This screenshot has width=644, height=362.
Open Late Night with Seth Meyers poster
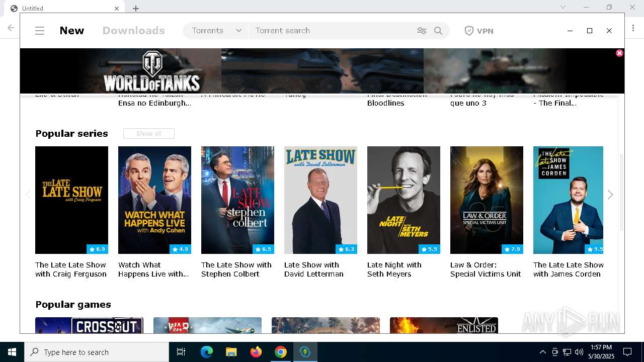tap(404, 200)
